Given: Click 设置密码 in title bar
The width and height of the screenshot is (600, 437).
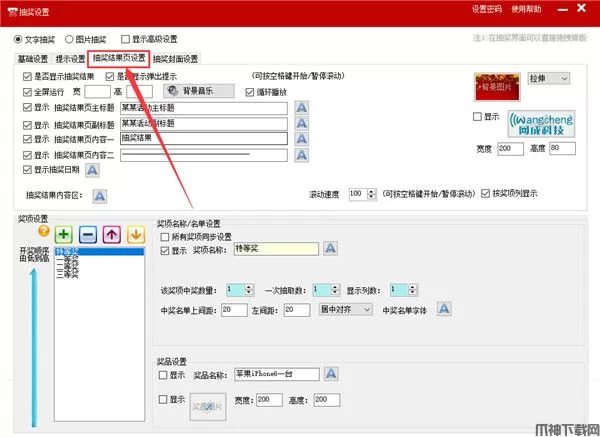Looking at the screenshot, I should pos(487,9).
